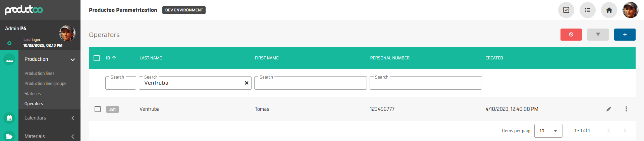Open Production lines in the sidebar
The image size is (644, 141).
click(x=39, y=73)
